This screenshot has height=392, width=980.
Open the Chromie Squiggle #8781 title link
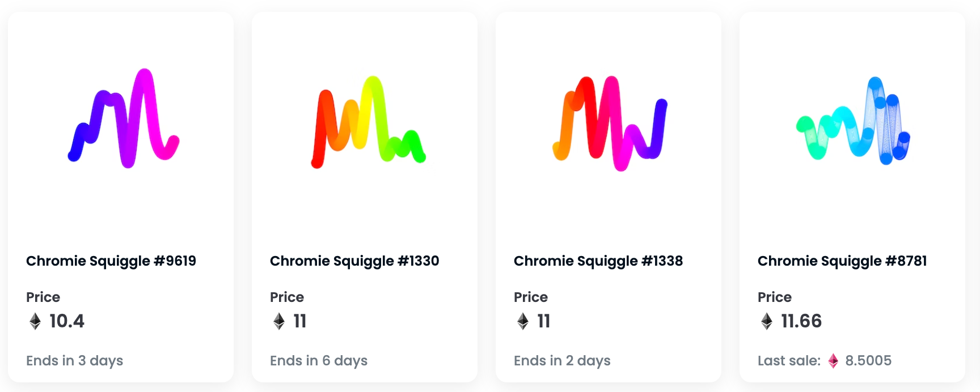pyautogui.click(x=842, y=261)
